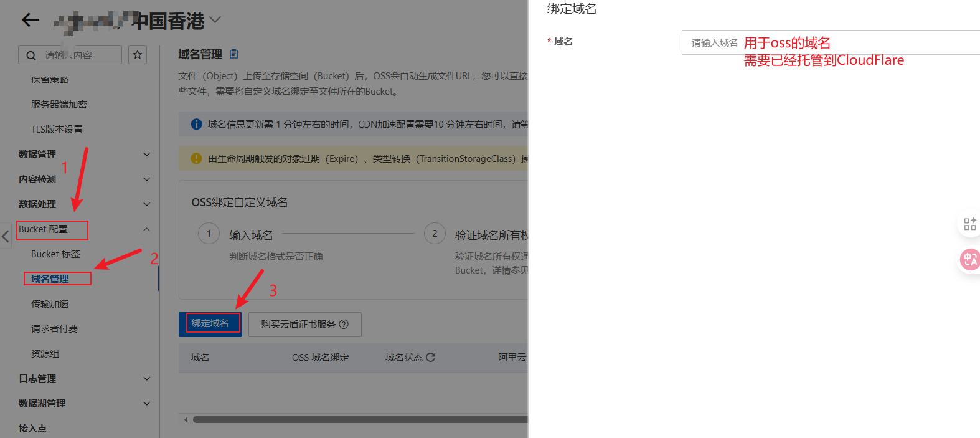The image size is (980, 438).
Task: Click the star favorites icon
Action: [138, 55]
